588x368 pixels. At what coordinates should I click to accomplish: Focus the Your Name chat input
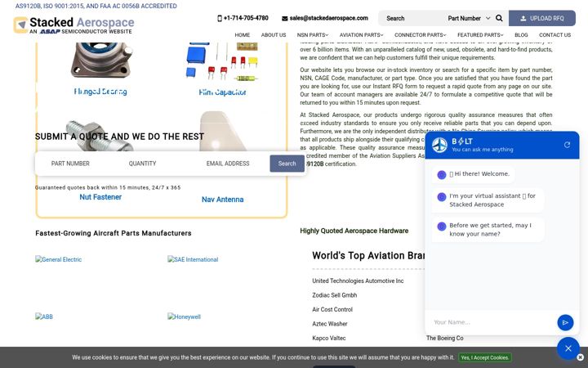pyautogui.click(x=492, y=322)
